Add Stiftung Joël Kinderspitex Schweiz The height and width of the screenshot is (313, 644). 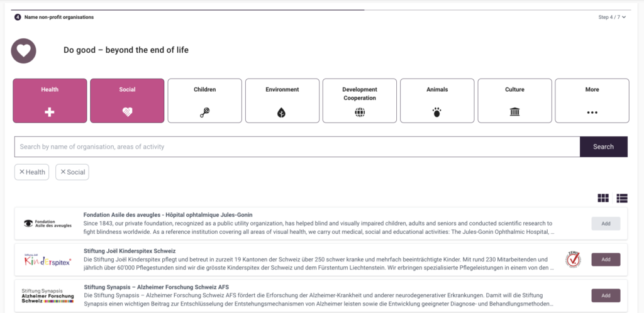(606, 260)
